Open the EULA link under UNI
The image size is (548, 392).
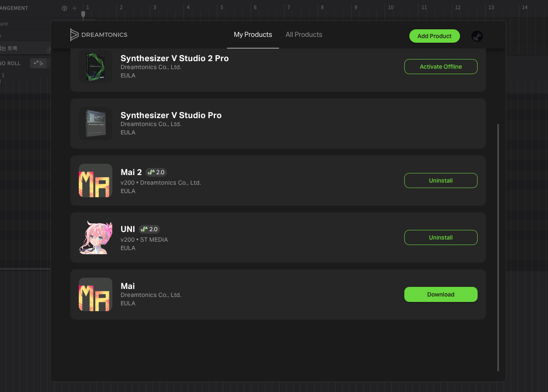[x=128, y=248]
